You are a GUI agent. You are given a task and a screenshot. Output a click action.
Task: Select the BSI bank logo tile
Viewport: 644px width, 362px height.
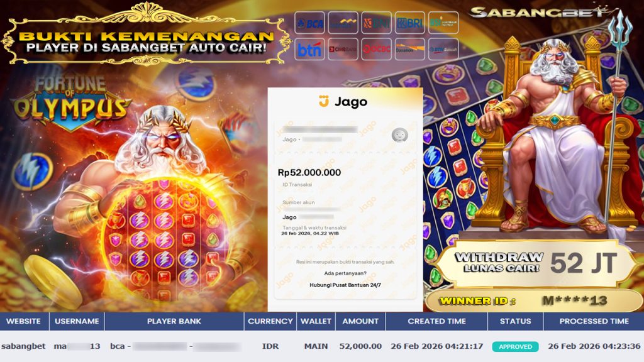point(443,23)
